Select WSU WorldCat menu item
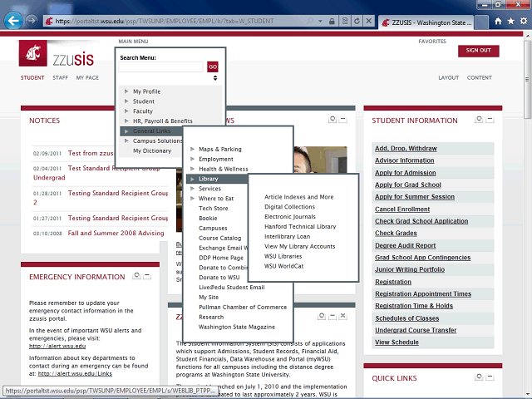 (283, 266)
